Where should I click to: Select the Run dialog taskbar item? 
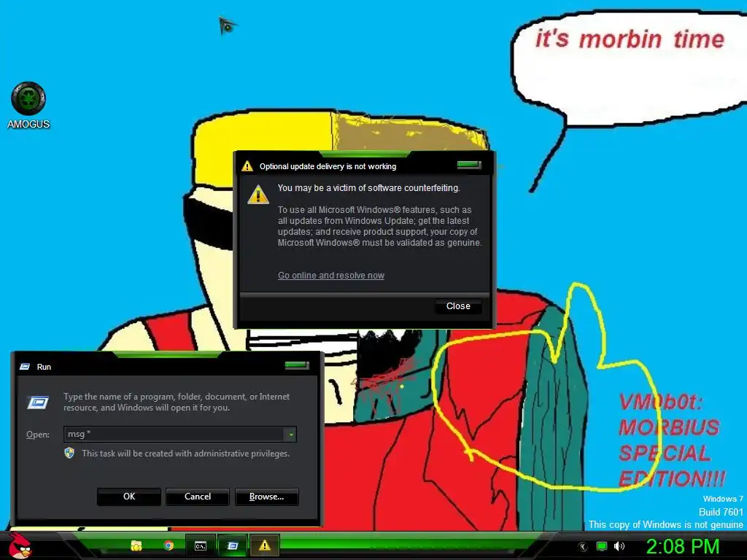pyautogui.click(x=233, y=545)
